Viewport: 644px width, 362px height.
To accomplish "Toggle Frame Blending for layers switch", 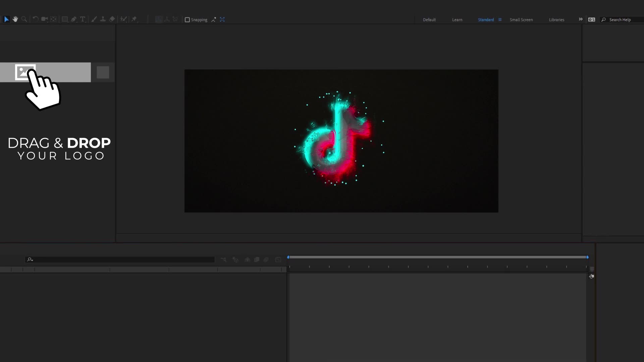I will 257,260.
